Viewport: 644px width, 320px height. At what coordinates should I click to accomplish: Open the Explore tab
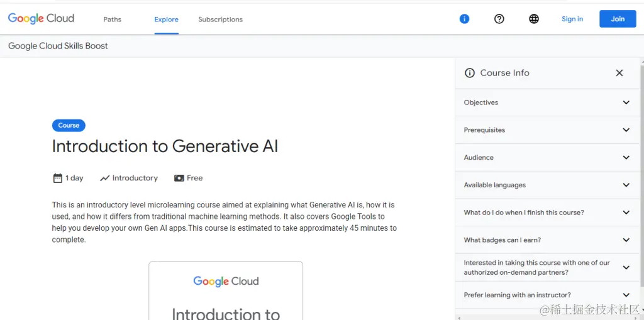point(166,19)
